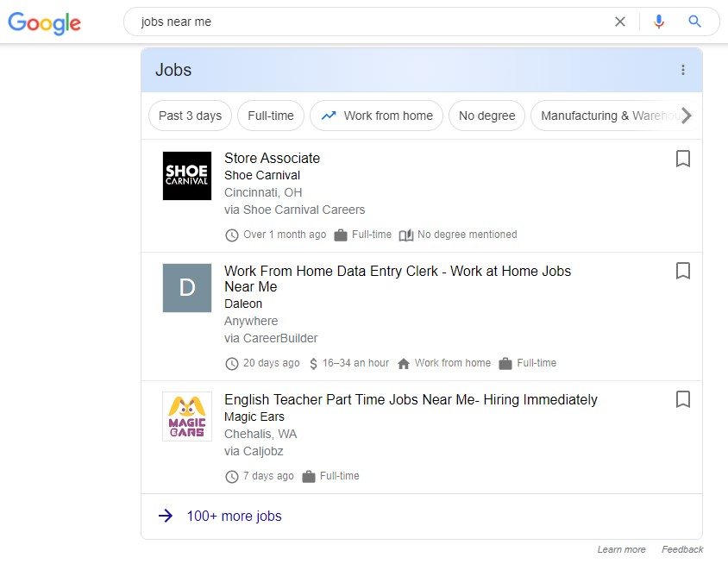This screenshot has height=570, width=728.
Task: Click the via CareerBuilder text
Action: (271, 338)
